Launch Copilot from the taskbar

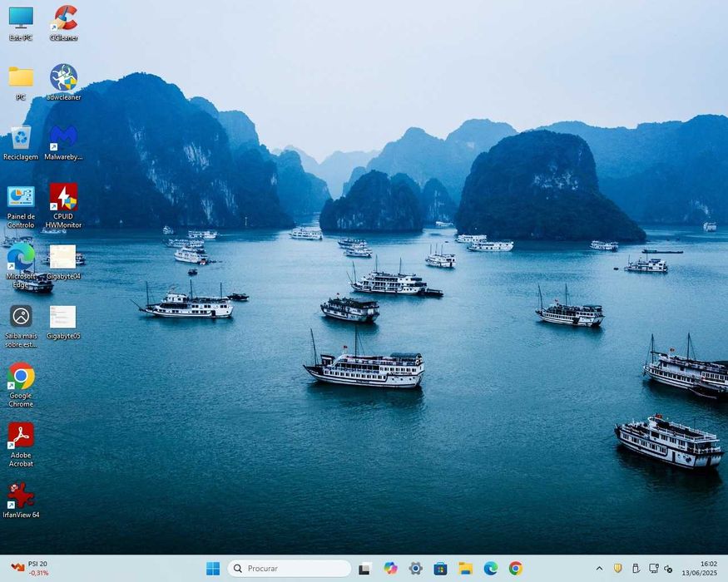pos(390,568)
